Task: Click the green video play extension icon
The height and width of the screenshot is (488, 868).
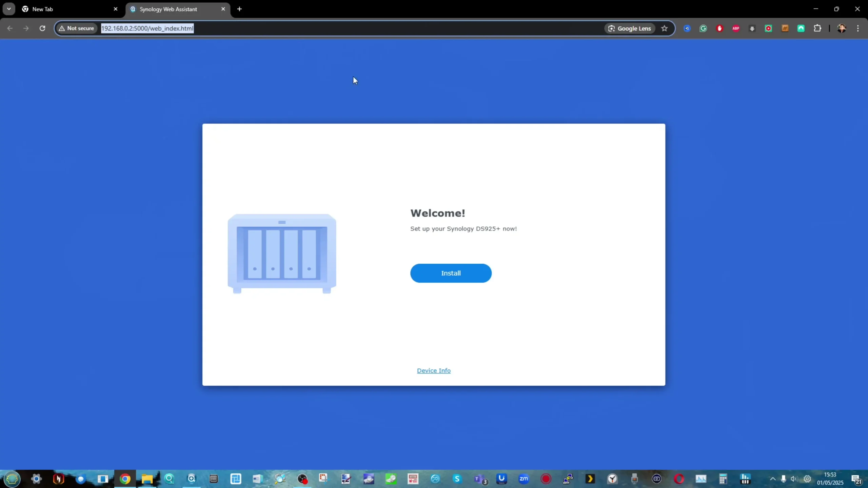Action: pos(768,28)
